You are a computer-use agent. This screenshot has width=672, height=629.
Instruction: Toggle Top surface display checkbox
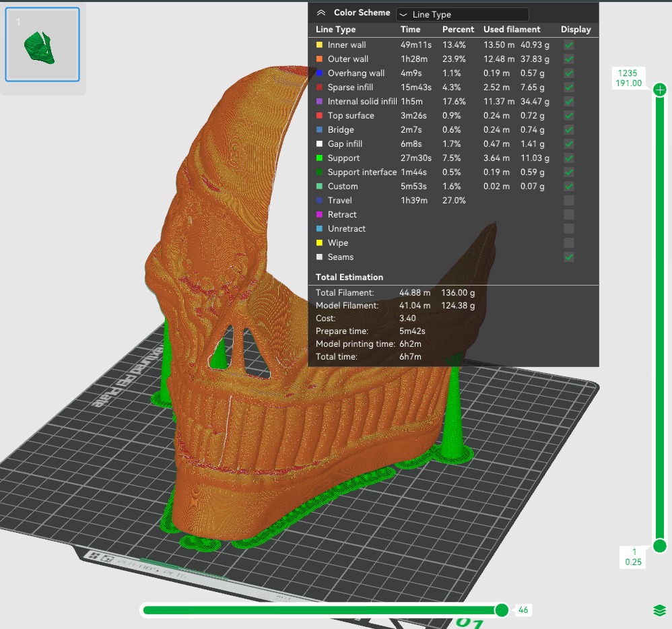pyautogui.click(x=569, y=115)
